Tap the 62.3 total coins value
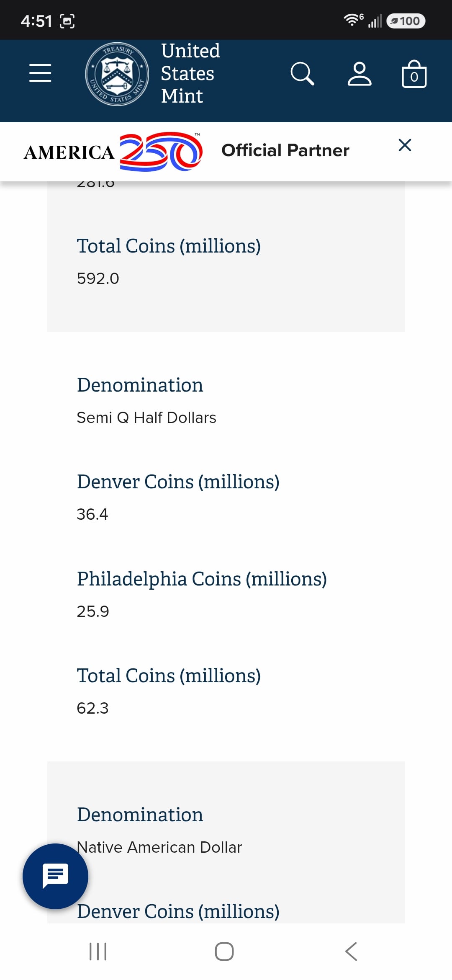Viewport: 452px width, 980px height. 92,708
